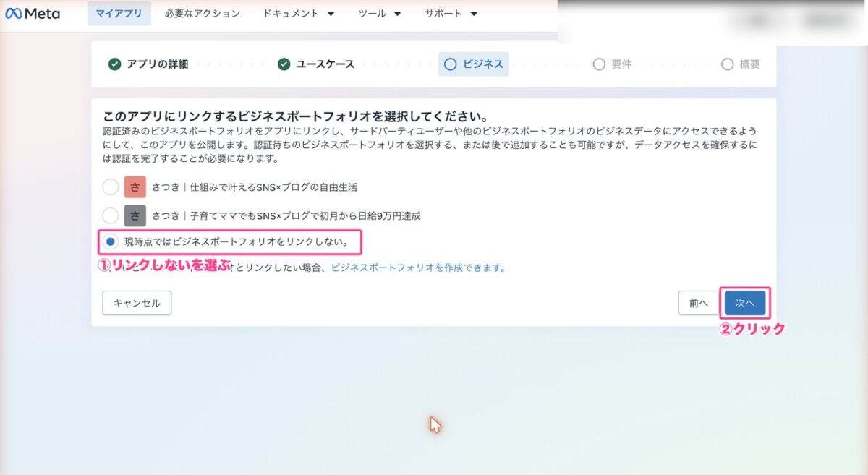Viewport: 868px width, 475px height.
Task: Open ビジネスポートフォリオを作成できます link
Action: click(x=418, y=268)
